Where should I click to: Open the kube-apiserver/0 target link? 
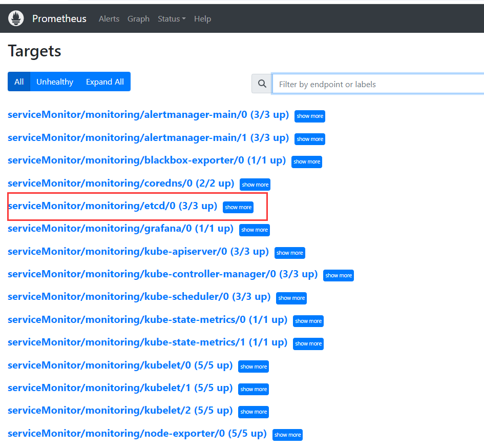[x=138, y=252]
